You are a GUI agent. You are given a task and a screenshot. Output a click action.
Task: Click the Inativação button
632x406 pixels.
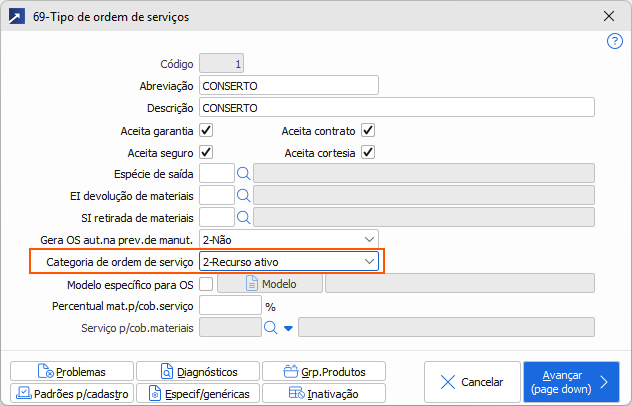(324, 393)
